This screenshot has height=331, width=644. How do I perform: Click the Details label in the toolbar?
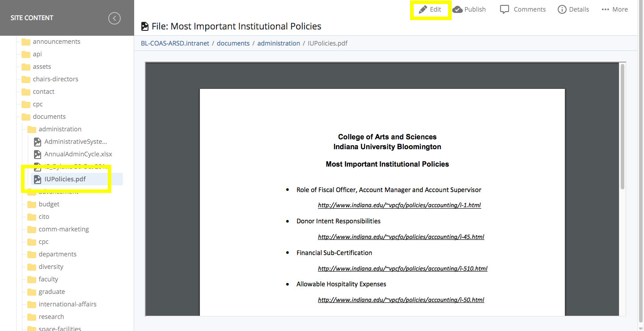click(579, 9)
